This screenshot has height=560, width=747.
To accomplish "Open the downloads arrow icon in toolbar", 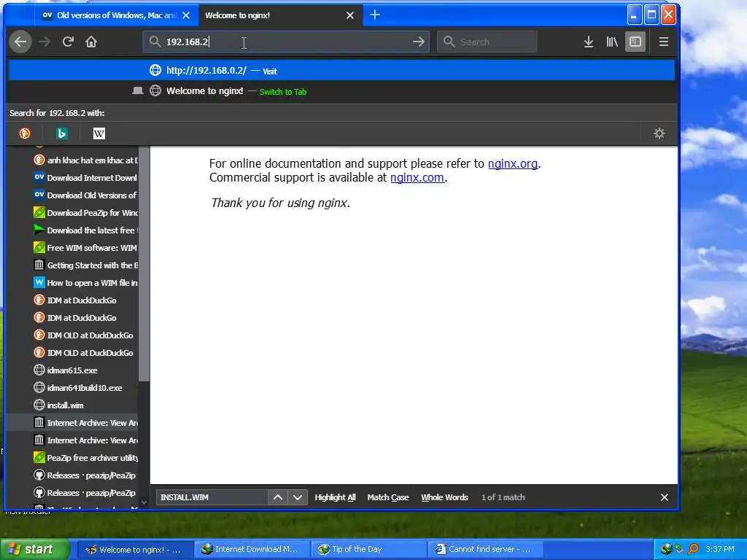I will pos(589,42).
